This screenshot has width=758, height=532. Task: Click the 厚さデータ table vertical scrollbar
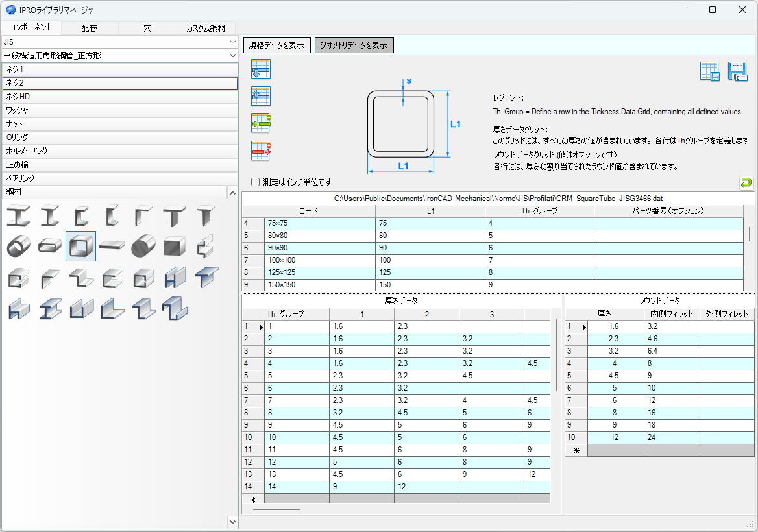(x=556, y=355)
